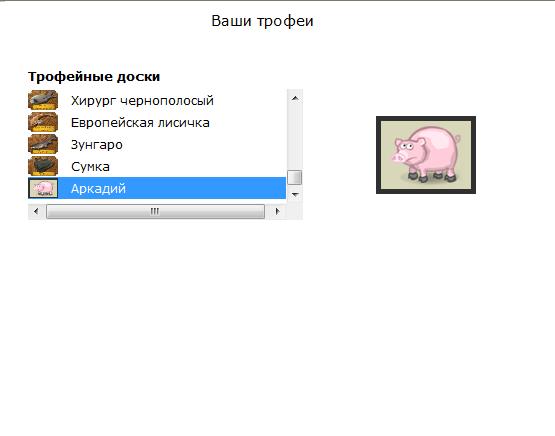Select the highlighted Аркадий entry
The height and width of the screenshot is (436, 555).
(157, 188)
